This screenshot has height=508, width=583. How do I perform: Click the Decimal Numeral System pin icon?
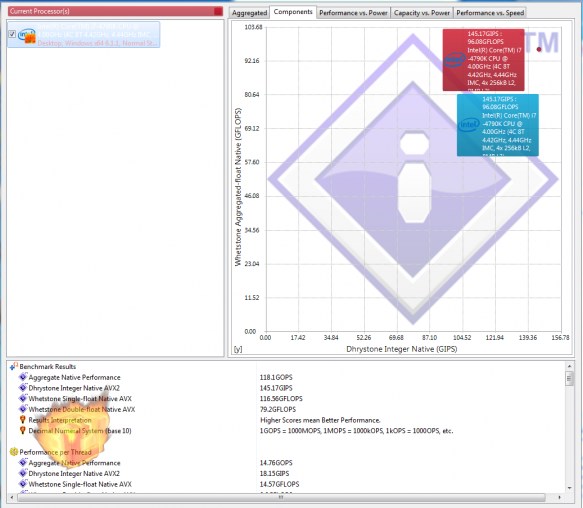[23, 431]
